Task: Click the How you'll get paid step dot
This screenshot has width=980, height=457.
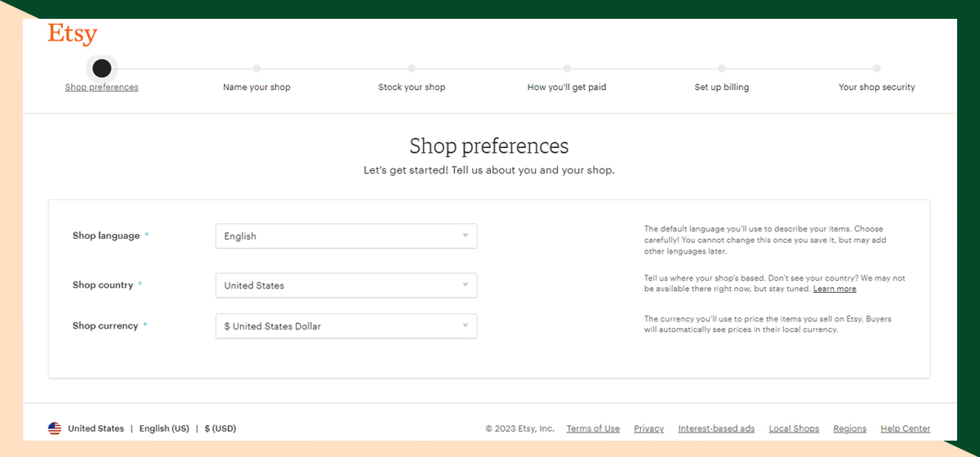Action: pyautogui.click(x=567, y=69)
